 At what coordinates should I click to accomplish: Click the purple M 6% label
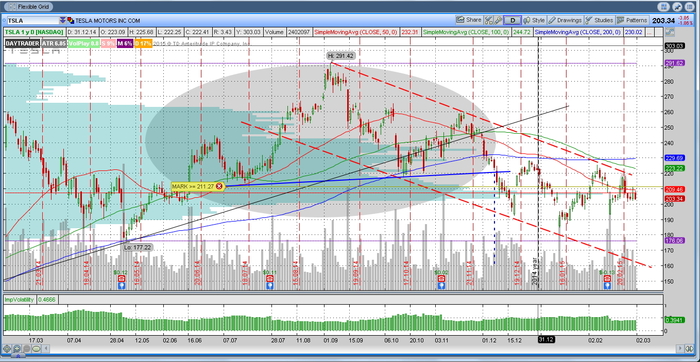pos(125,43)
